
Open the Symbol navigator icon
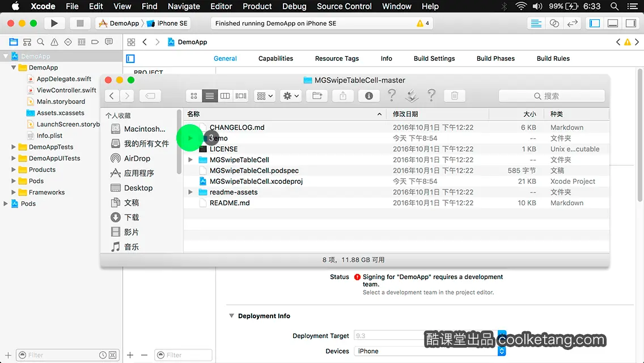pyautogui.click(x=27, y=42)
